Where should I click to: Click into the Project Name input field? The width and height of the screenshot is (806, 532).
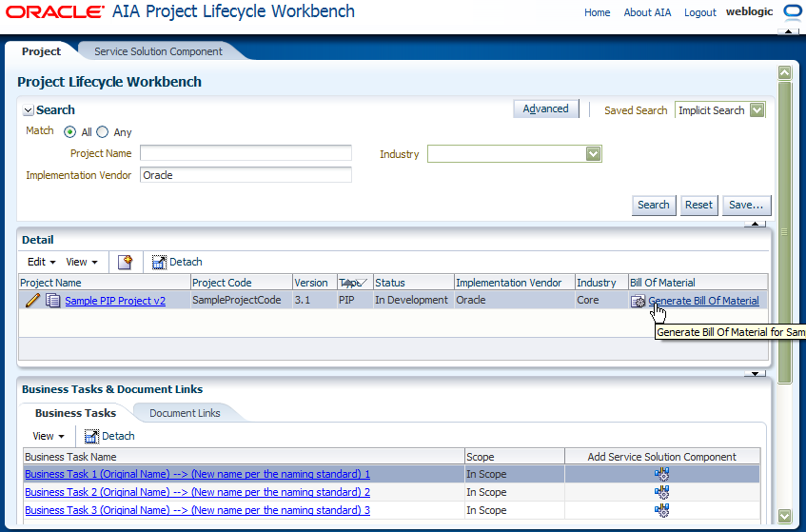(246, 153)
